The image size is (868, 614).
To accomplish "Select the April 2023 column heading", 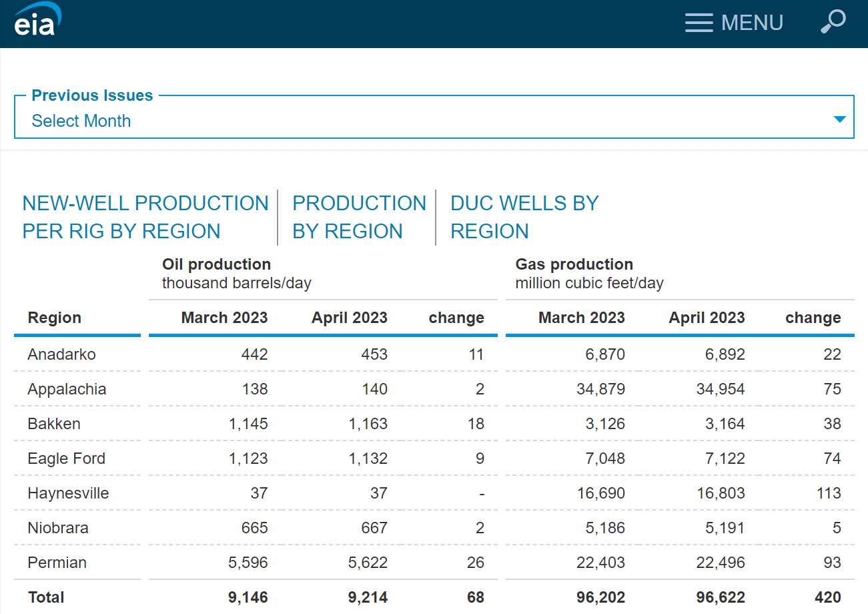I will [349, 318].
